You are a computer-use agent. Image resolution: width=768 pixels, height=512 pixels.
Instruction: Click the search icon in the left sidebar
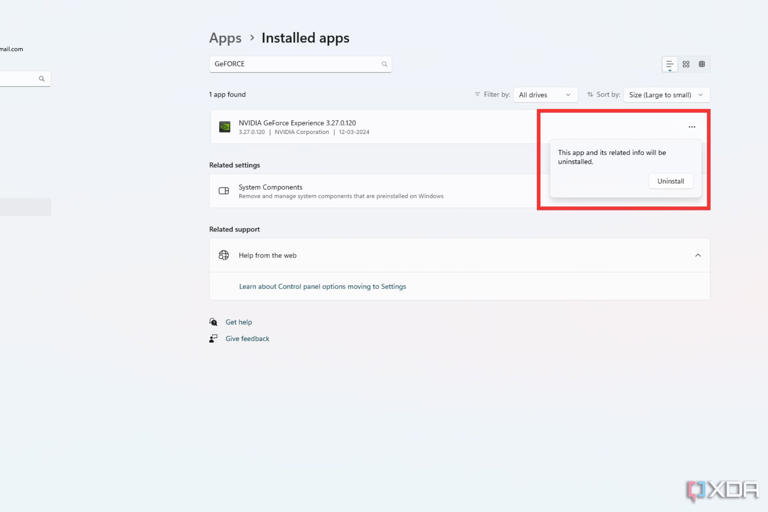pos(42,79)
